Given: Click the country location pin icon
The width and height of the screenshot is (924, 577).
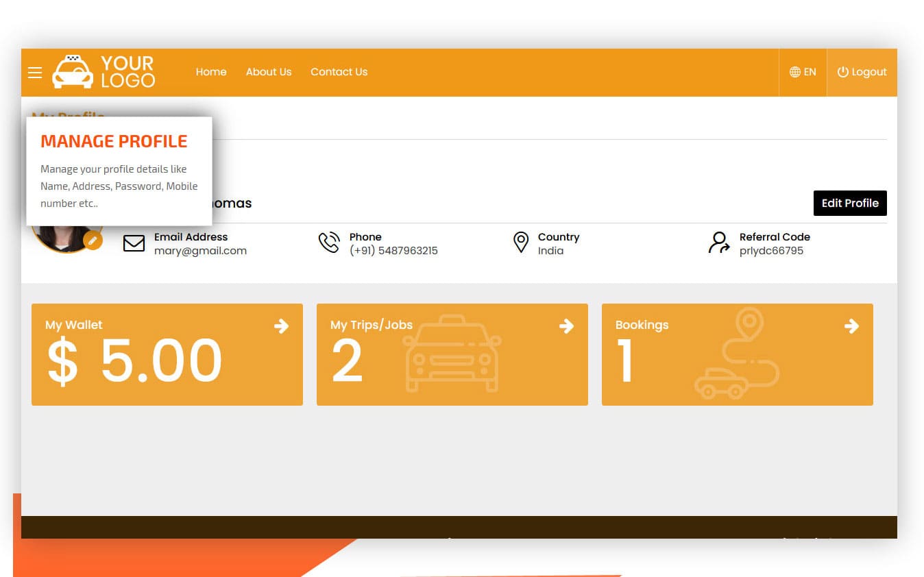Looking at the screenshot, I should click(x=521, y=243).
